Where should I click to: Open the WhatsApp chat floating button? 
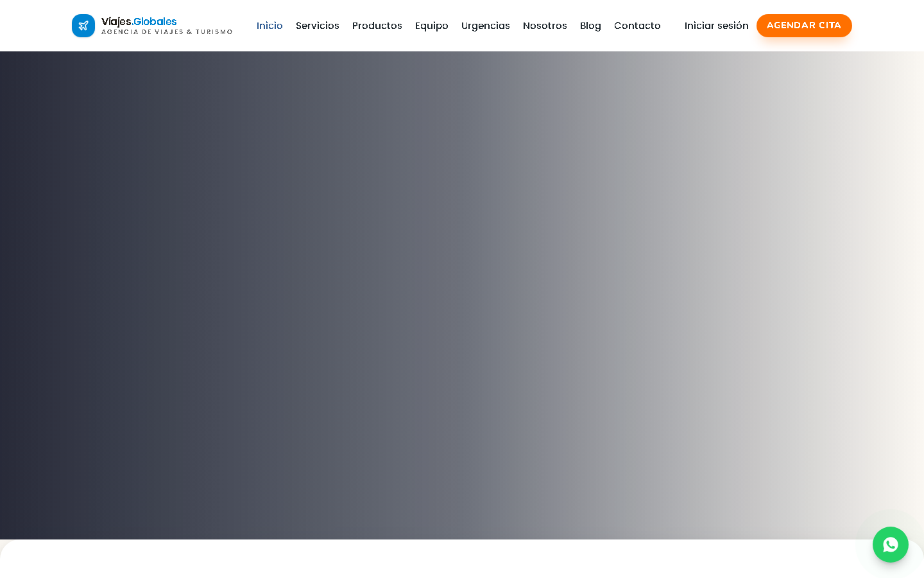click(x=891, y=545)
